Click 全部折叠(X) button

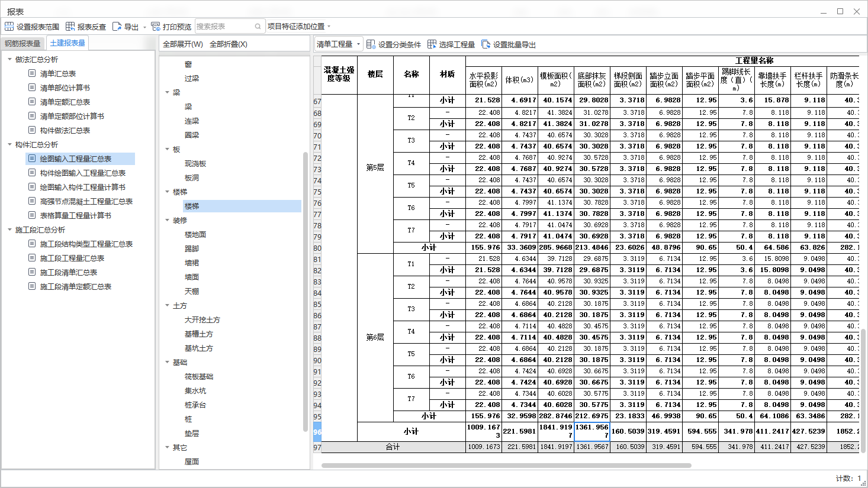coord(228,44)
